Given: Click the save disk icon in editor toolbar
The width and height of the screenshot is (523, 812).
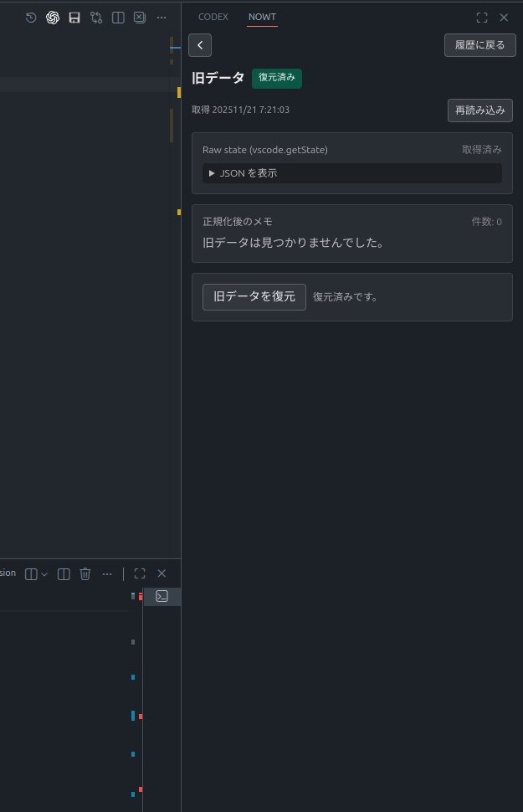Looking at the screenshot, I should point(74,18).
